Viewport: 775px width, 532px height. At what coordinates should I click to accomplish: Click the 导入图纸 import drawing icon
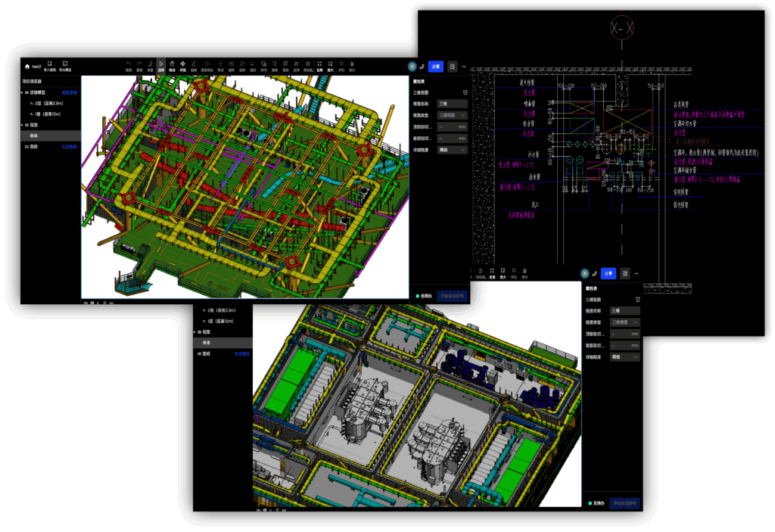coord(49,65)
